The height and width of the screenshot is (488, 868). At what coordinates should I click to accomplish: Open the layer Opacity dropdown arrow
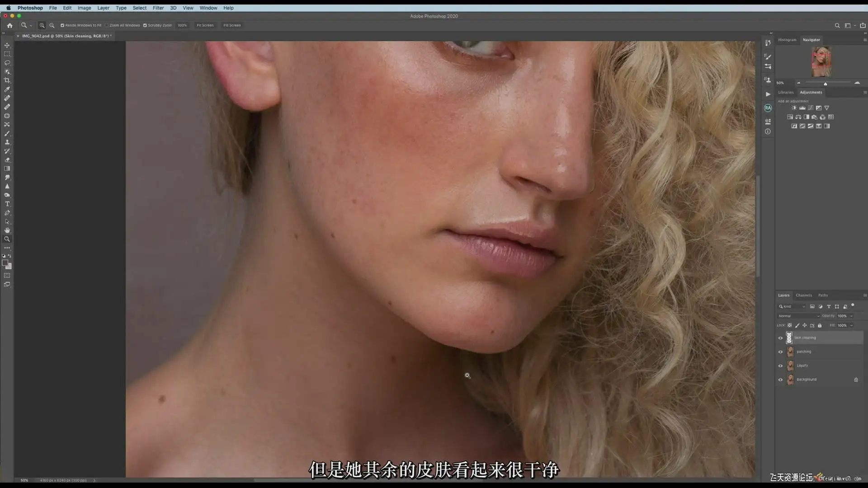[851, 316]
